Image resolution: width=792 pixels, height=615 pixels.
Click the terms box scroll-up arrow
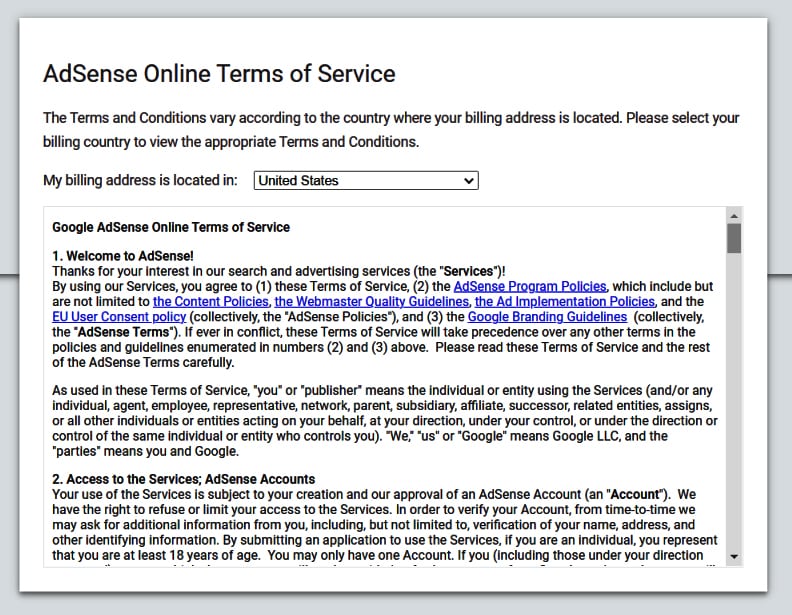pos(734,216)
